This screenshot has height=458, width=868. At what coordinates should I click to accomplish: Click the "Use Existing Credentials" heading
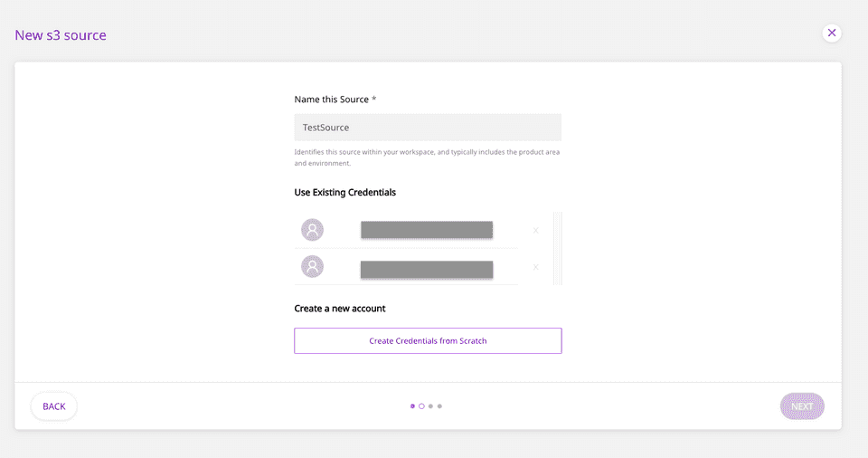[344, 192]
